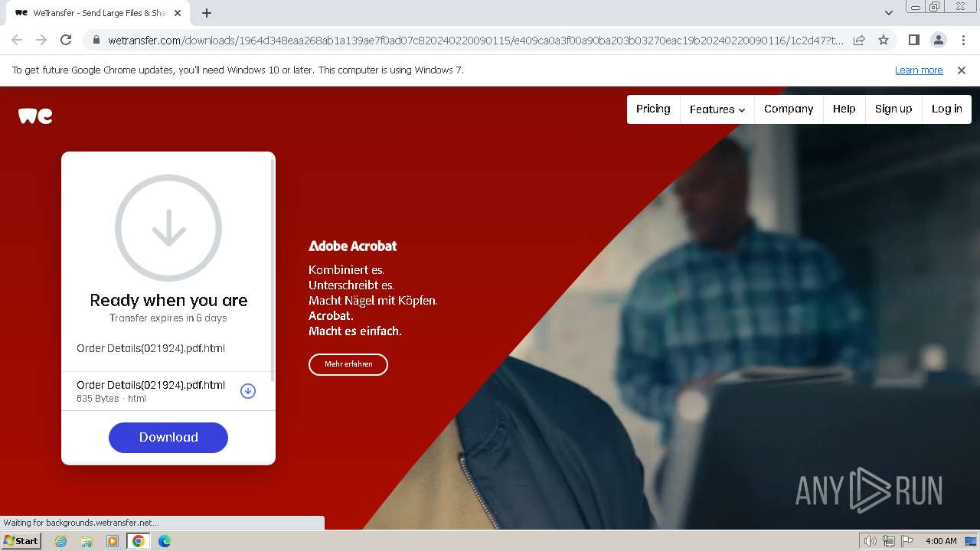980x551 pixels.
Task: Click the large circular download arrow
Action: [x=168, y=228]
